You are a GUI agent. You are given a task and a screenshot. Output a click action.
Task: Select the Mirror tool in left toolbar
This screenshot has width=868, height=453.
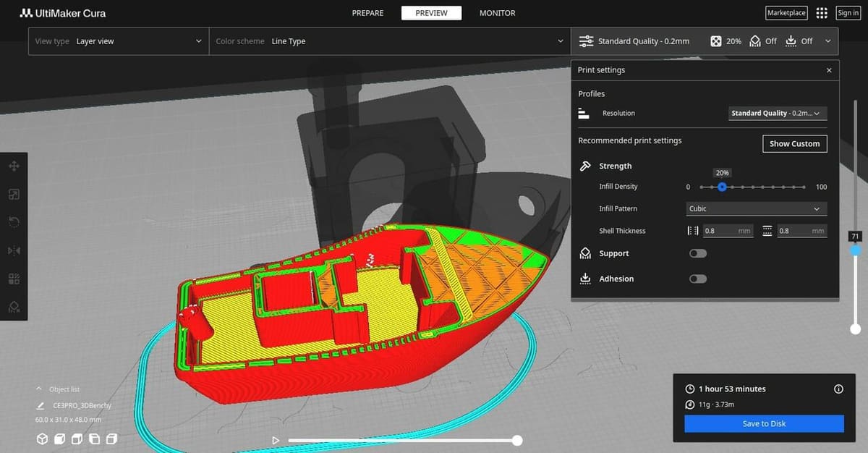(x=14, y=250)
